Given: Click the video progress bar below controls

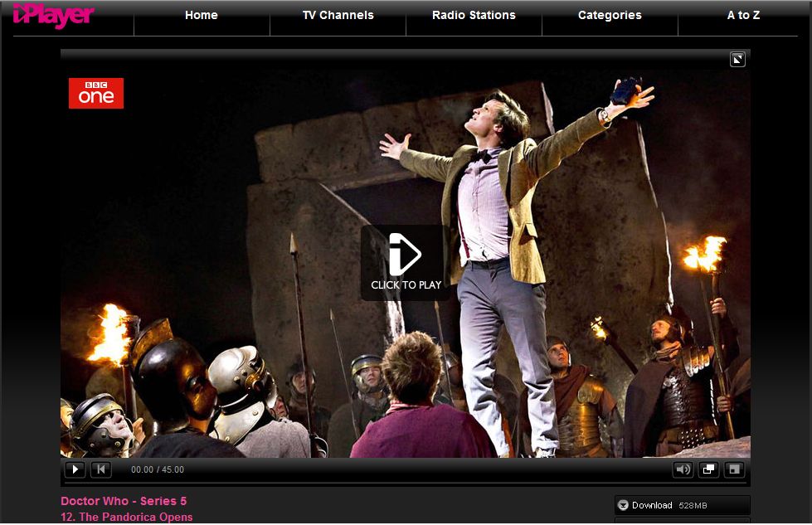Looking at the screenshot, I should (405, 483).
